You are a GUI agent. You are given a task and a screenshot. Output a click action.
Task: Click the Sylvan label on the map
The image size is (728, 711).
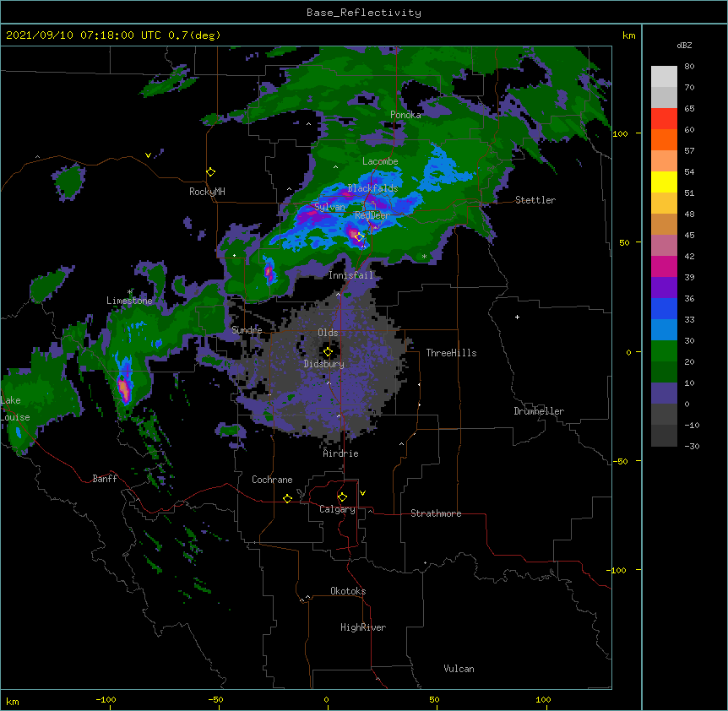[x=329, y=207]
